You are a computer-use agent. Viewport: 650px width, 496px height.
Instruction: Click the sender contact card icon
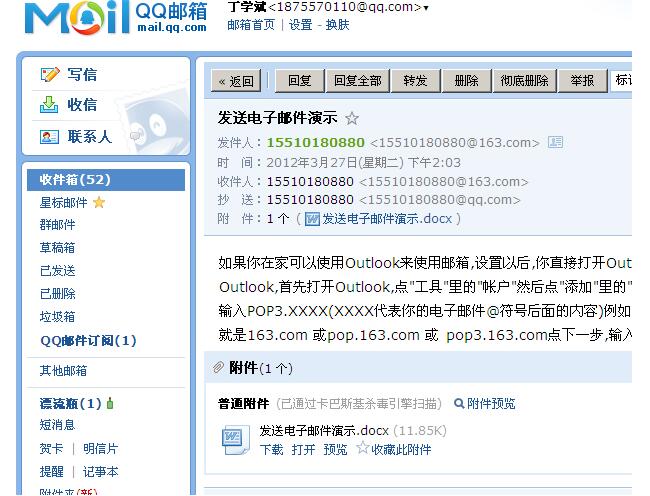pyautogui.click(x=555, y=143)
